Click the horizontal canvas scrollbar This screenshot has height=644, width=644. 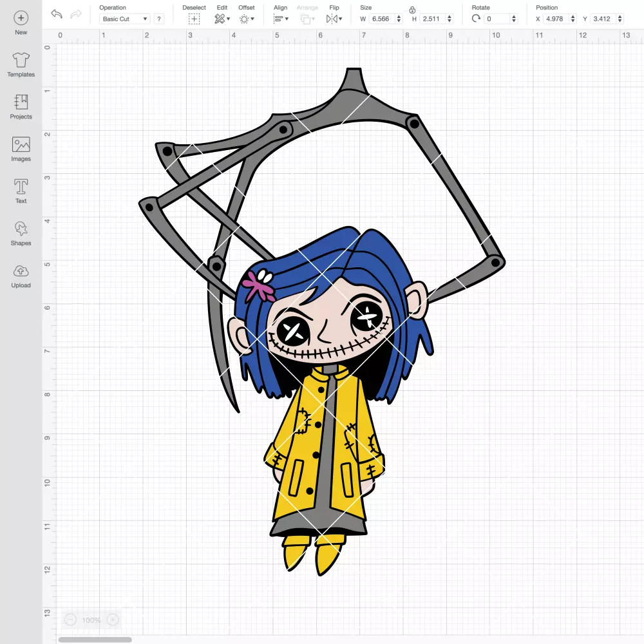tap(95, 639)
